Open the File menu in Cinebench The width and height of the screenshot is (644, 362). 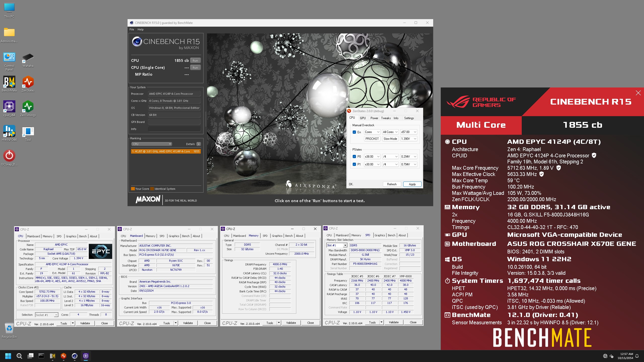click(x=132, y=29)
